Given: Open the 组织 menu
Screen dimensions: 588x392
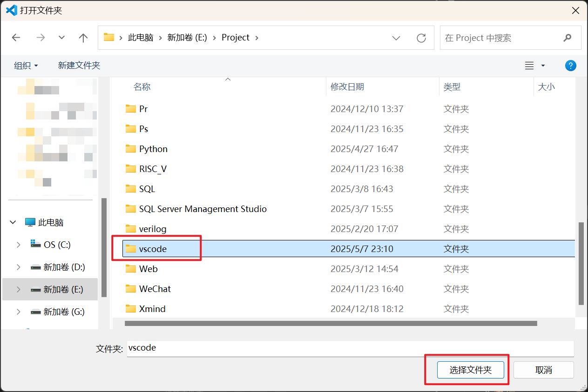Looking at the screenshot, I should 26,66.
